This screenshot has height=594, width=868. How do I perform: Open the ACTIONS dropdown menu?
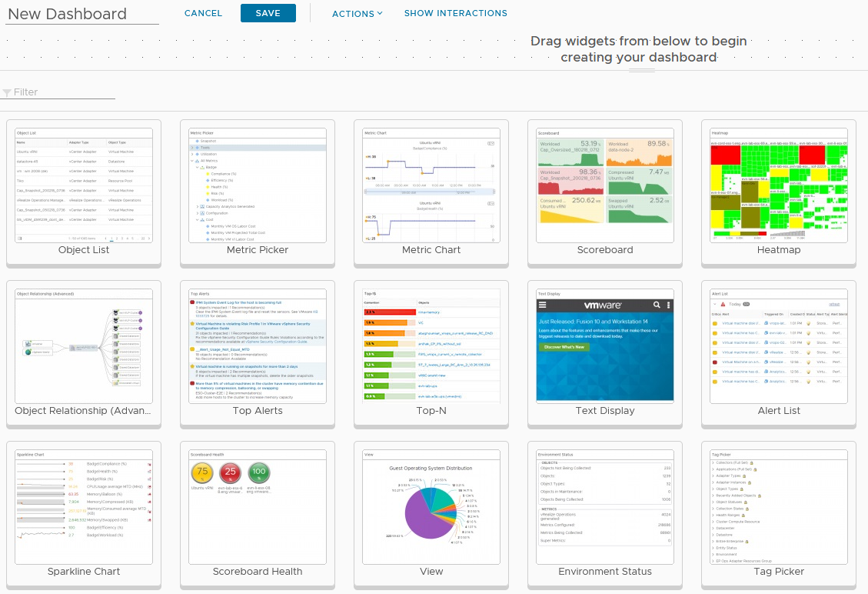click(x=357, y=13)
